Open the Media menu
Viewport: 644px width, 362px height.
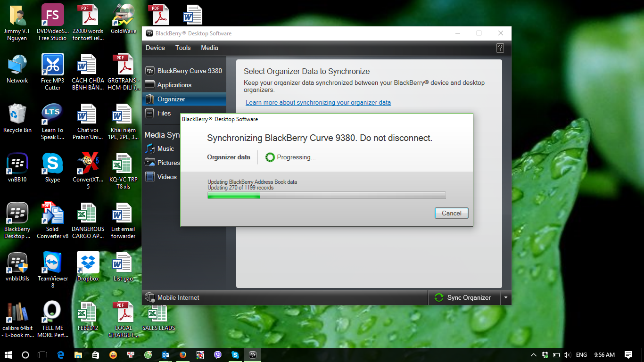tap(209, 48)
